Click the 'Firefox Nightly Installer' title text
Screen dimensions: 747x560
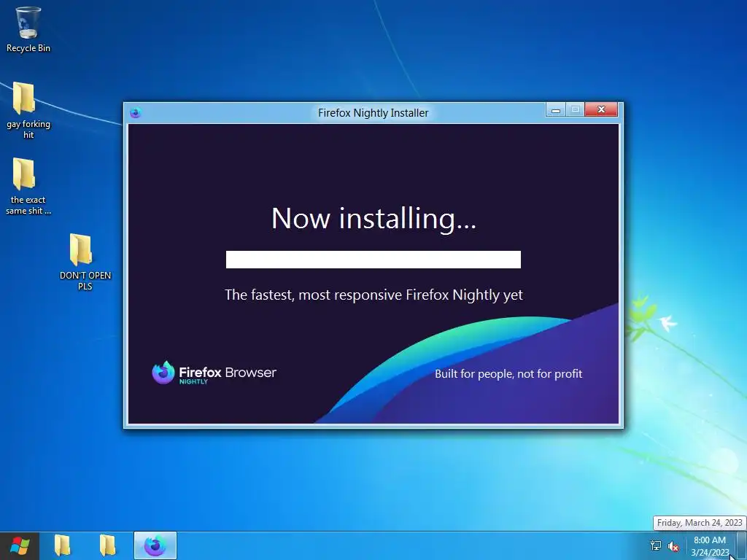pyautogui.click(x=373, y=113)
